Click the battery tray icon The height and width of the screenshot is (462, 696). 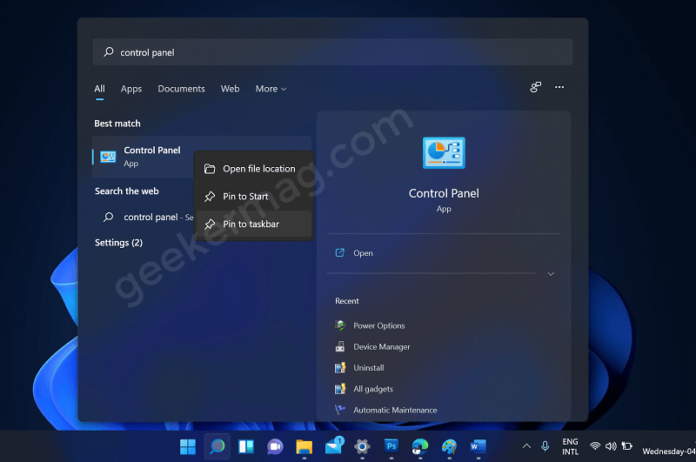pyautogui.click(x=627, y=446)
